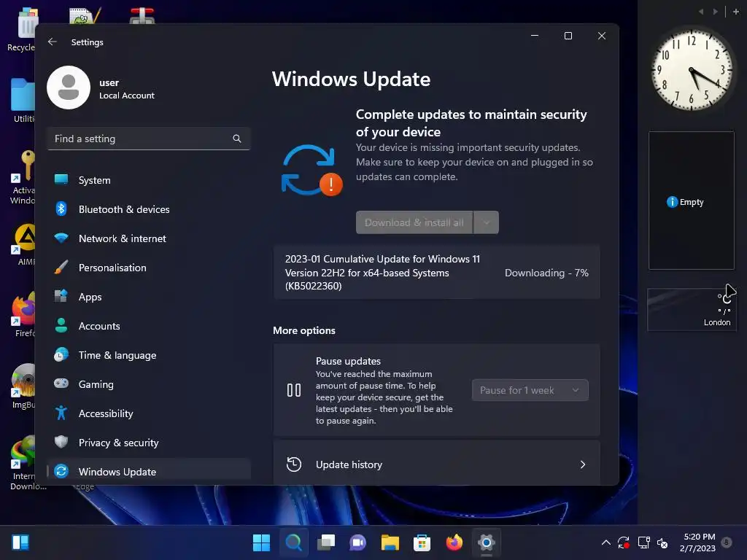Click the sidebar previous page arrow
The image size is (747, 560).
[x=701, y=12]
